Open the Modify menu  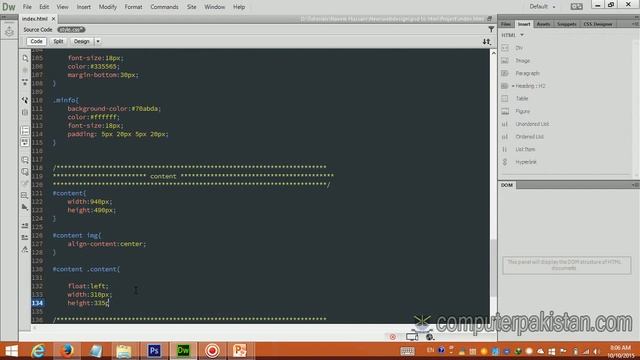108,7
